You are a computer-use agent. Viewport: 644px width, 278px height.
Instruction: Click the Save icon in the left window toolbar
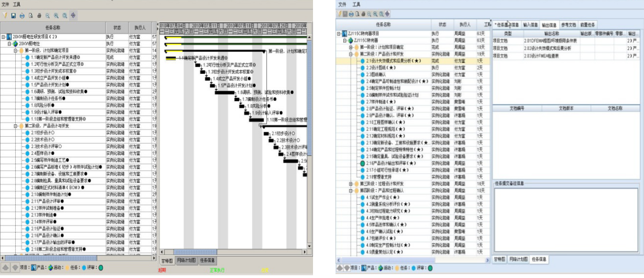click(13, 16)
